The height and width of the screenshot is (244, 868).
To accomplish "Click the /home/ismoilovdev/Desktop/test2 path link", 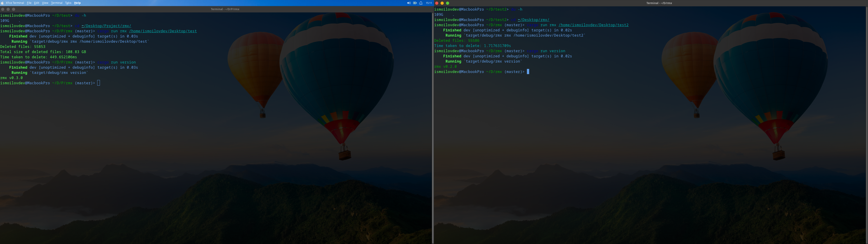I will coord(593,25).
